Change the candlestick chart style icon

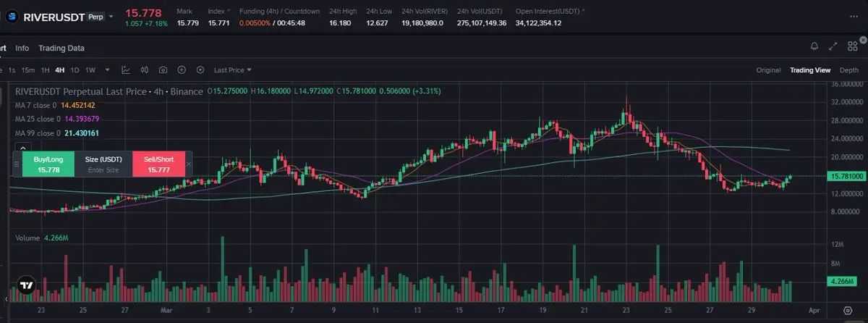(145, 70)
